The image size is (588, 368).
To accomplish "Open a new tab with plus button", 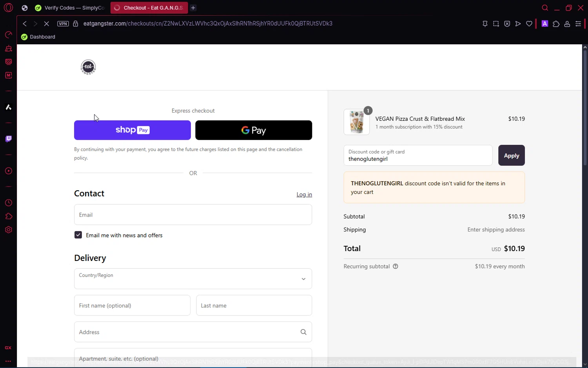I will (193, 8).
